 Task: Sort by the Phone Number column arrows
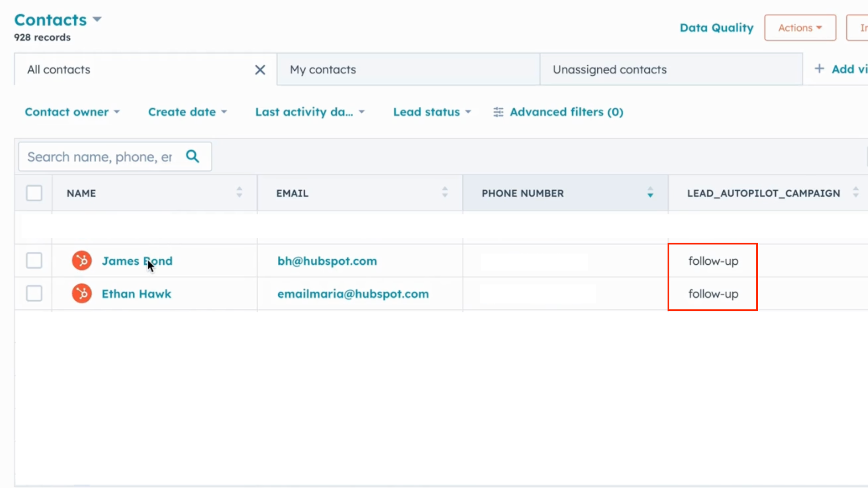pyautogui.click(x=650, y=192)
